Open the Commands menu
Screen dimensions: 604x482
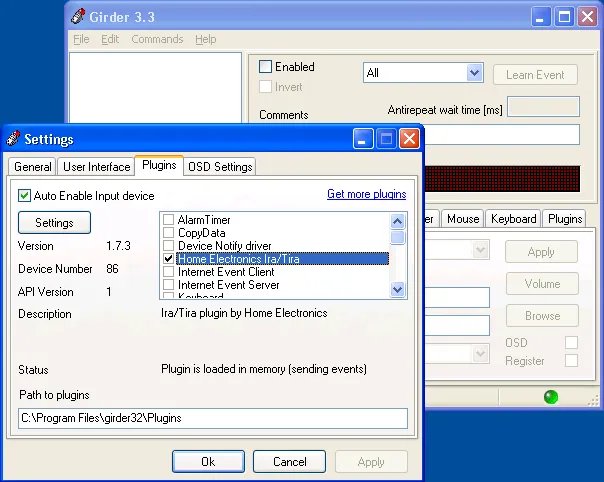click(x=157, y=39)
